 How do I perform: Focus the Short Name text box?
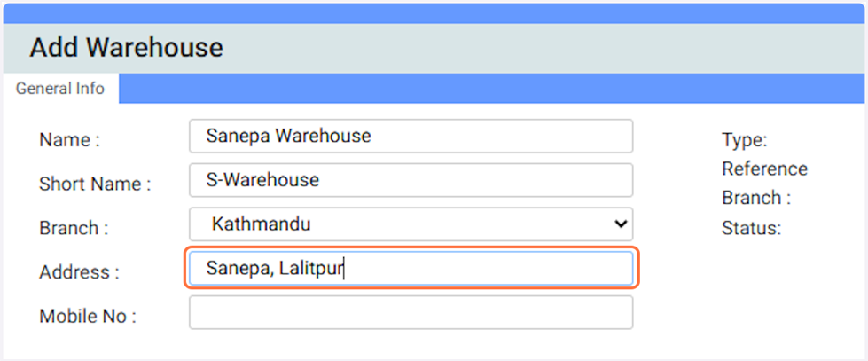coord(411,180)
